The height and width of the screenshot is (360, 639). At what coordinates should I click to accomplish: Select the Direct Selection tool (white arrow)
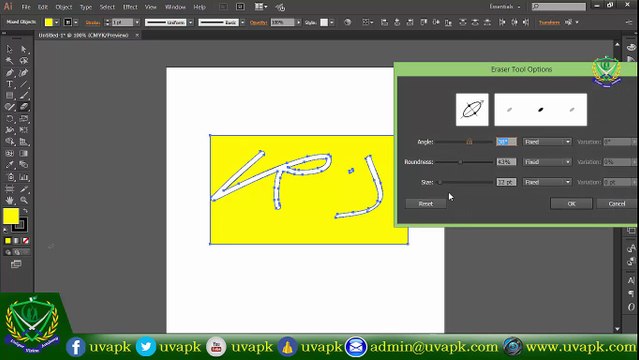pos(24,49)
